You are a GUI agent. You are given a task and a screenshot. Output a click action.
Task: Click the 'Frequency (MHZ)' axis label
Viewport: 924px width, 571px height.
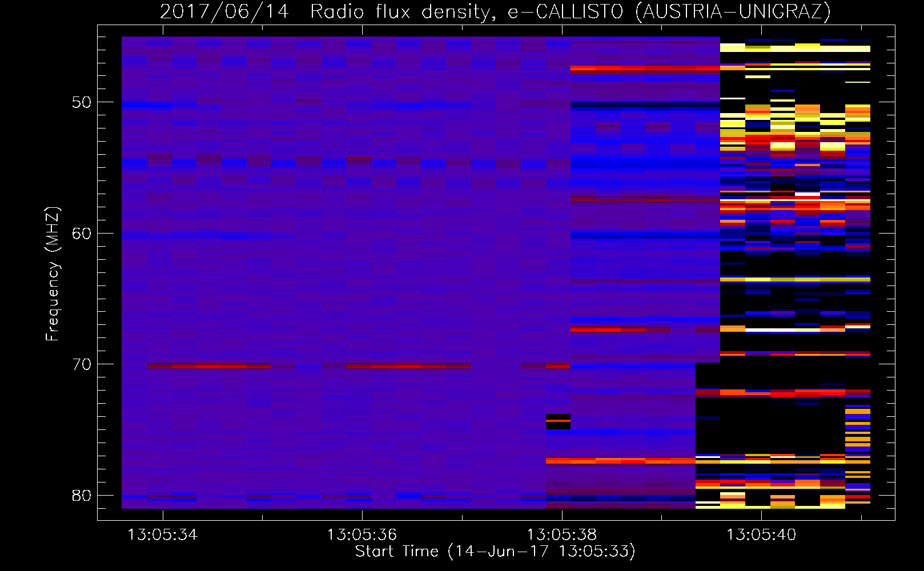tap(53, 274)
